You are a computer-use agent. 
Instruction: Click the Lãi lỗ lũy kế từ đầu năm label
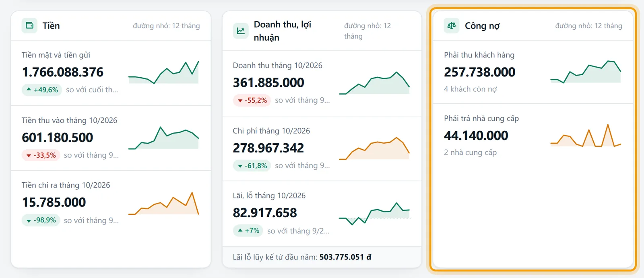(275, 257)
